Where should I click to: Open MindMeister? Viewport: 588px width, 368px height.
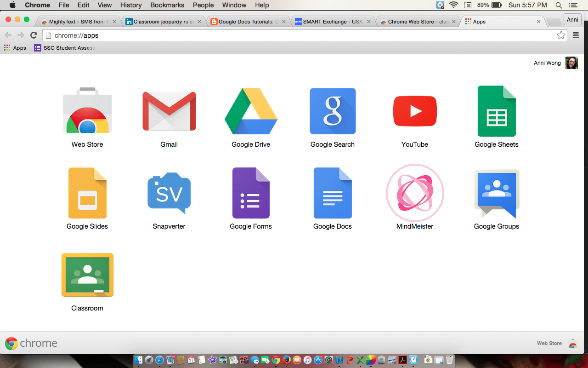click(414, 193)
